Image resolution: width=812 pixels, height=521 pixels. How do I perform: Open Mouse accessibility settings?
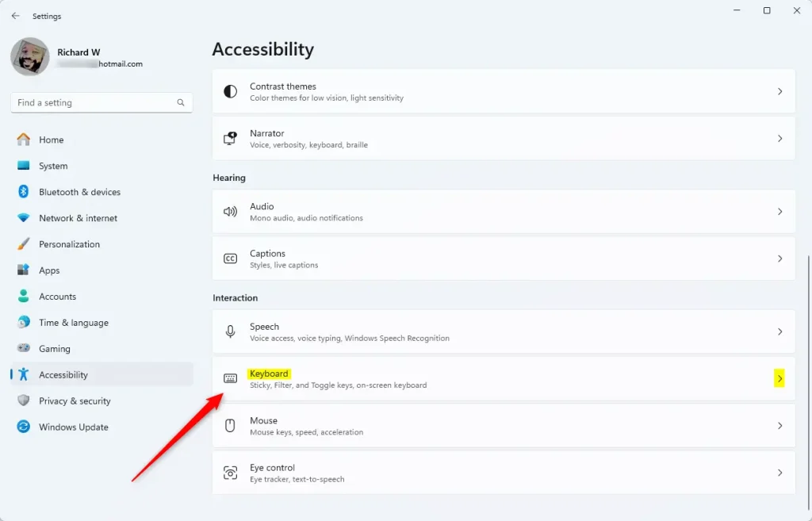[x=504, y=426]
